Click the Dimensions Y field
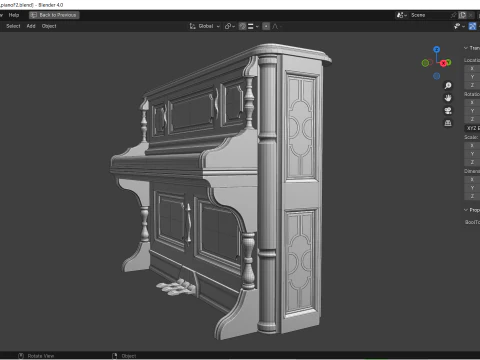 [472, 188]
